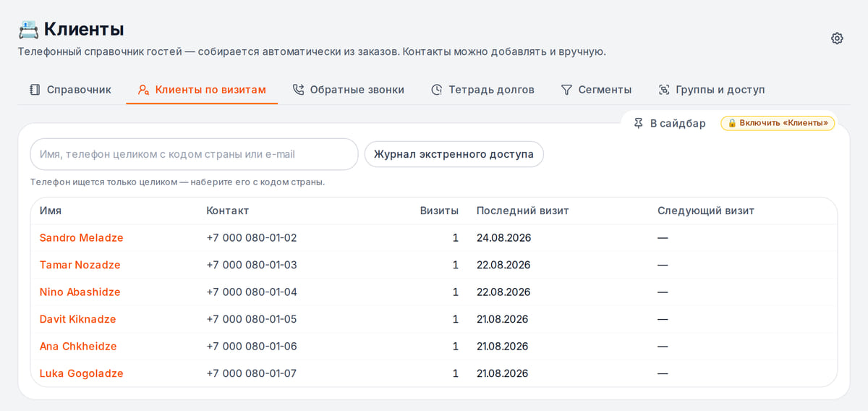Click the Контакт column header
Image resolution: width=868 pixels, height=411 pixels.
tap(227, 211)
